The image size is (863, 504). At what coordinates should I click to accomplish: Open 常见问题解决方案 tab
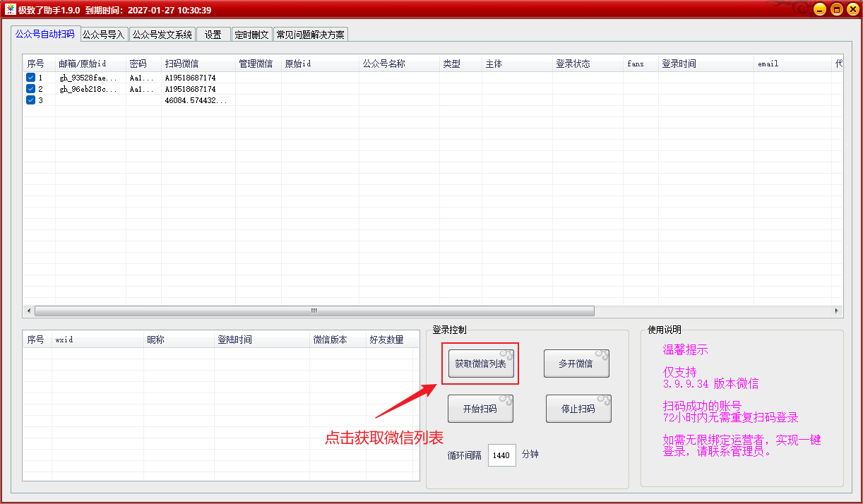coord(311,35)
